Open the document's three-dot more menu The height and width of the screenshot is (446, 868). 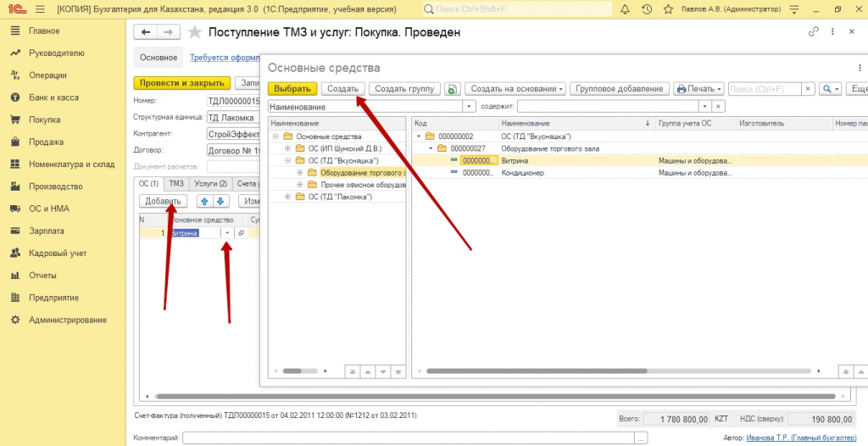tap(832, 31)
